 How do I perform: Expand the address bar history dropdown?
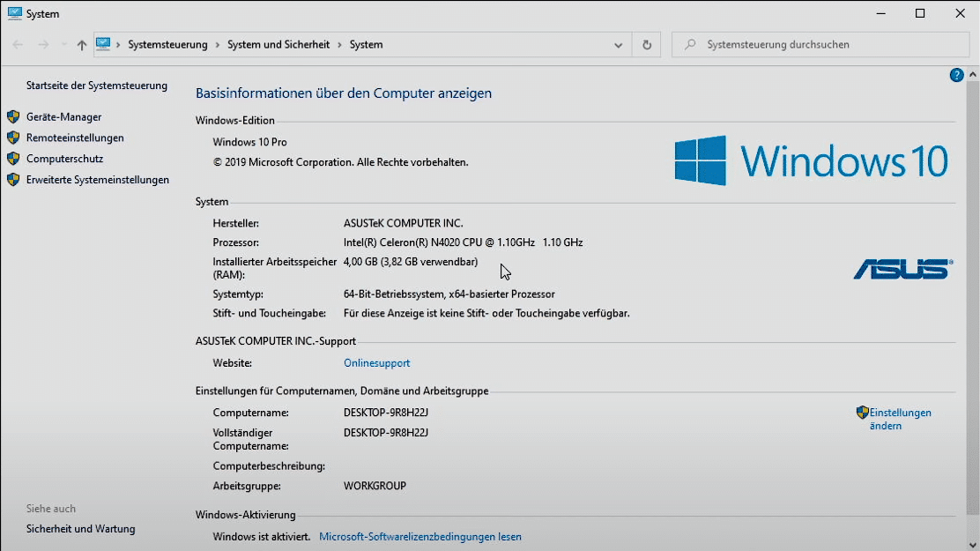pyautogui.click(x=618, y=45)
